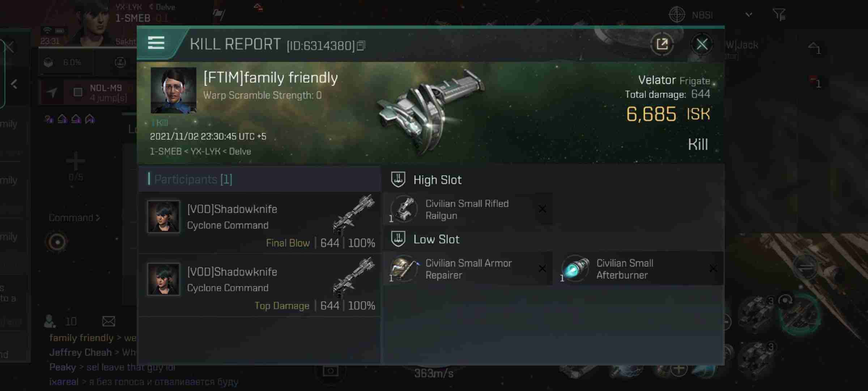The width and height of the screenshot is (868, 391).
Task: Click the Civilian Small Armor Repairer icon
Action: point(404,268)
